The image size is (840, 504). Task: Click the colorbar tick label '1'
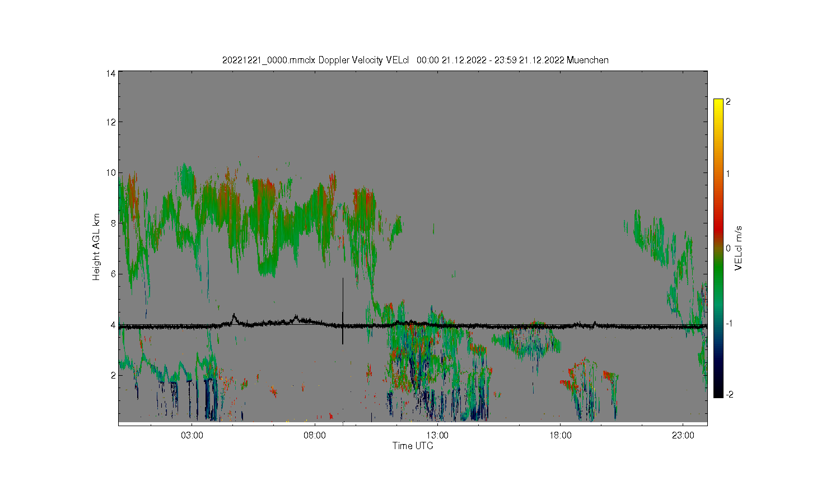[x=728, y=174]
